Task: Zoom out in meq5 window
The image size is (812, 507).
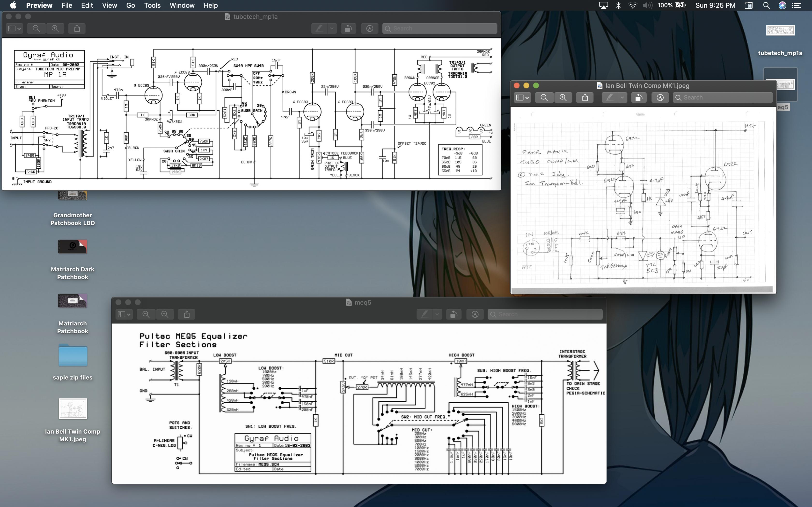Action: pos(146,314)
